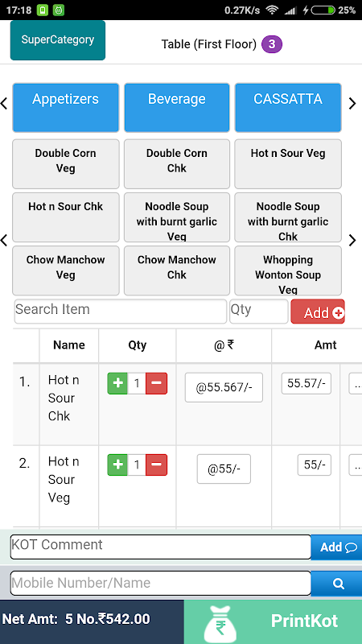Image resolution: width=362 pixels, height=644 pixels.
Task: Click the red Add item button
Action: [318, 312]
